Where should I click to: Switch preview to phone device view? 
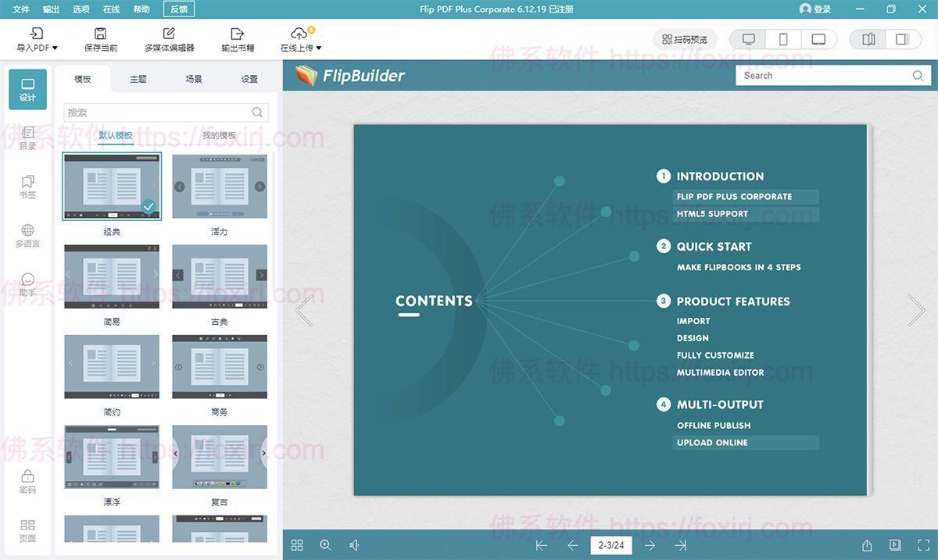pyautogui.click(x=784, y=37)
